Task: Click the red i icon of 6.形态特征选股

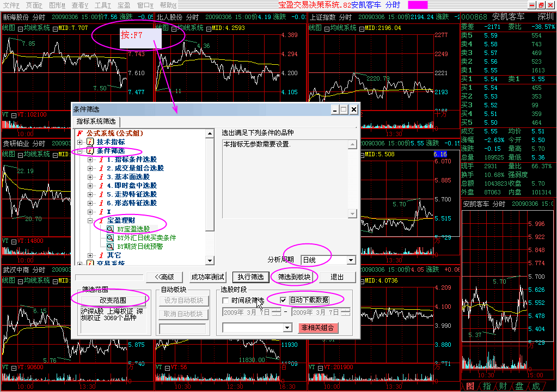Action: pyautogui.click(x=101, y=203)
